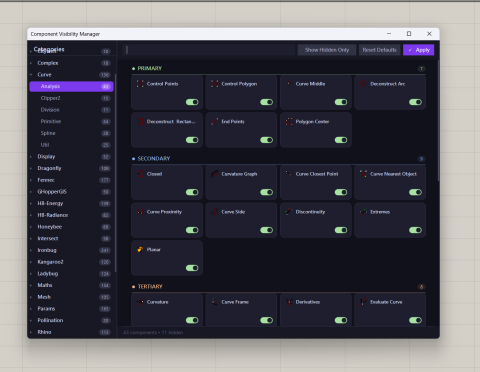Image resolution: width=480 pixels, height=372 pixels.
Task: Click the categories panel scrollbar
Action: (x=115, y=173)
